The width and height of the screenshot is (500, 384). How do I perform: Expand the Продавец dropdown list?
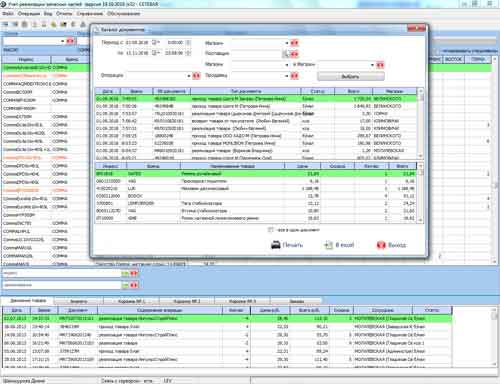point(287,76)
